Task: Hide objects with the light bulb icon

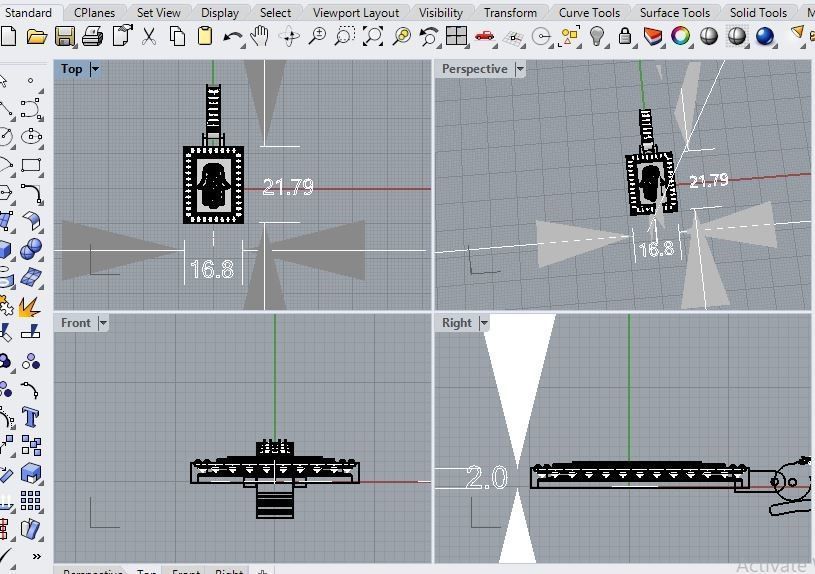Action: [598, 36]
